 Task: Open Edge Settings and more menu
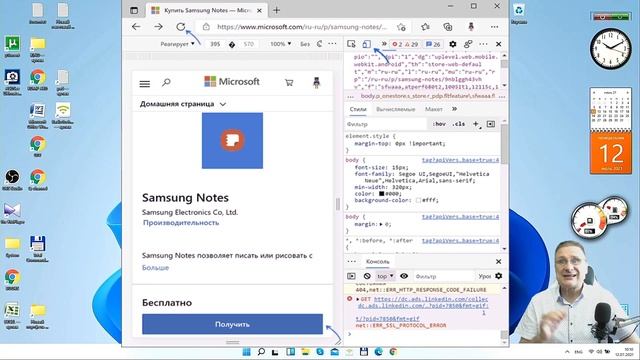(494, 27)
